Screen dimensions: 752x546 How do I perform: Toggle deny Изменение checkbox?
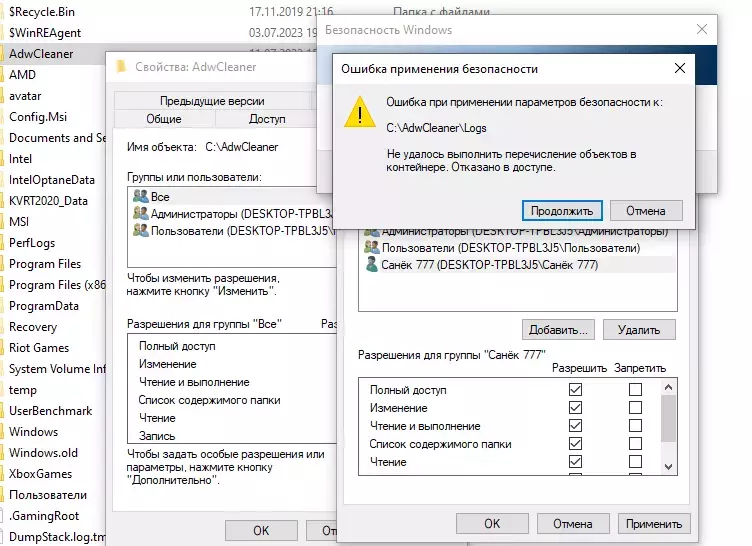635,408
